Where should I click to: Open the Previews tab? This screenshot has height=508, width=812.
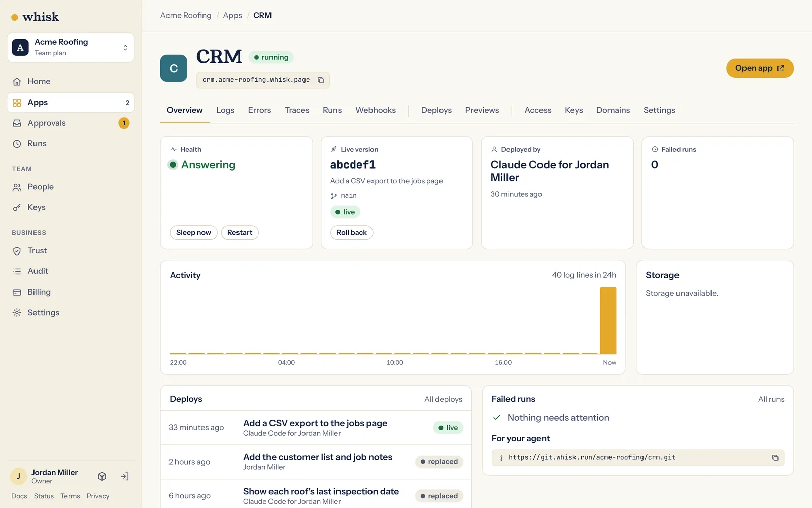(482, 110)
